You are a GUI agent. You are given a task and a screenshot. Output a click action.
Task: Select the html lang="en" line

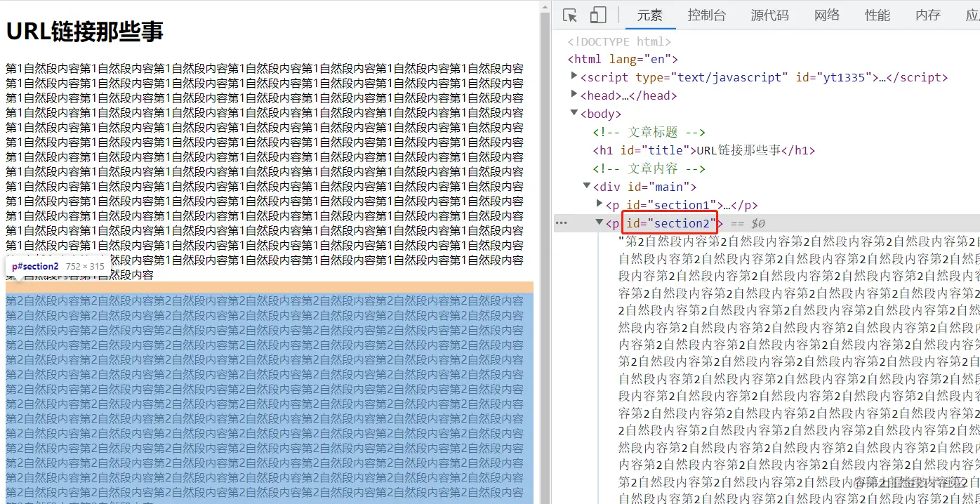pyautogui.click(x=623, y=60)
